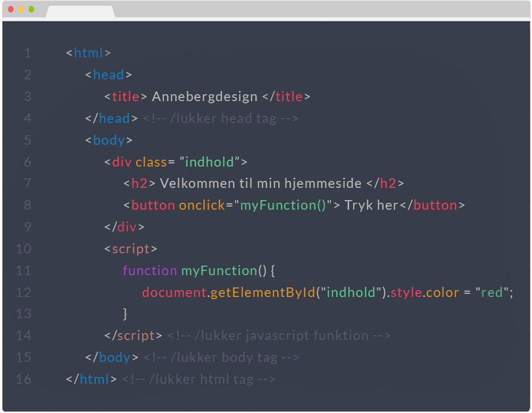Click "indhold" argument in getElementById
The height and width of the screenshot is (413, 532).
[351, 293]
